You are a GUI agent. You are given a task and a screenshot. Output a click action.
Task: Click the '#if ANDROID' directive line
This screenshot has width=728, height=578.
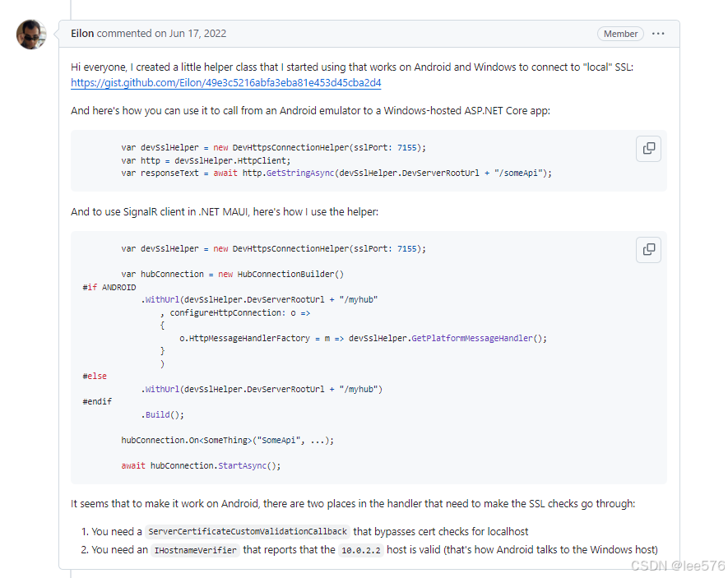109,288
